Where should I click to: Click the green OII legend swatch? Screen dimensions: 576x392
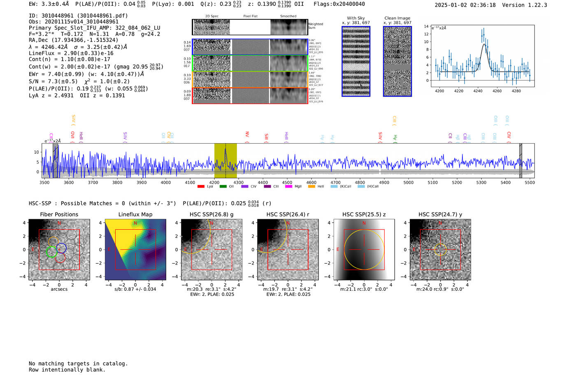223,186
